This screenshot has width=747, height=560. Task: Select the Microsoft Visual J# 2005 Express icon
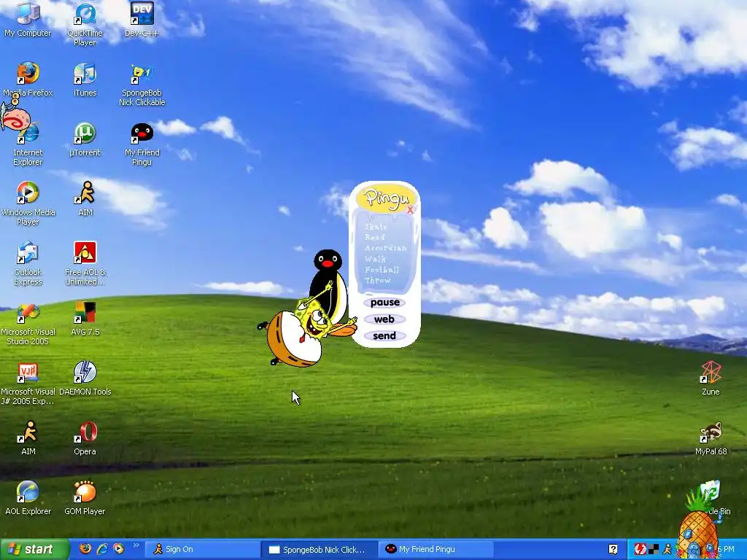click(28, 383)
